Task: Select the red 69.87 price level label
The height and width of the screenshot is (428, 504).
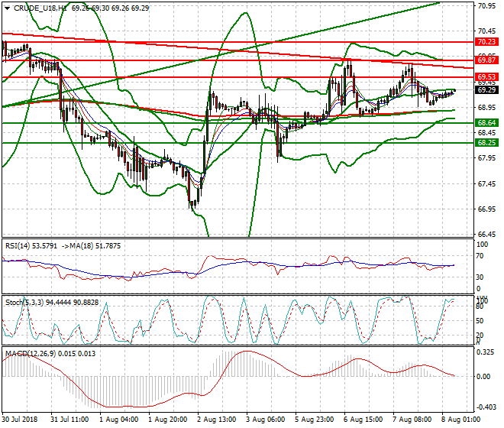Action: (x=486, y=60)
